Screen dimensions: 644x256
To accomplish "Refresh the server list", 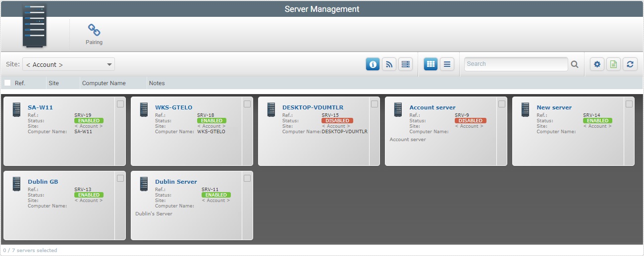I will point(630,64).
